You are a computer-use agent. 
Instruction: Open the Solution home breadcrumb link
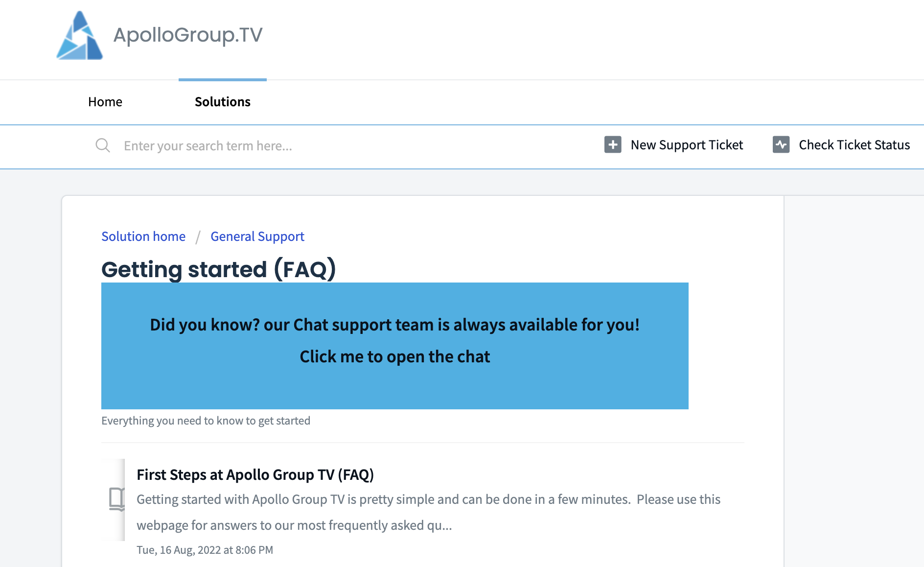tap(143, 236)
